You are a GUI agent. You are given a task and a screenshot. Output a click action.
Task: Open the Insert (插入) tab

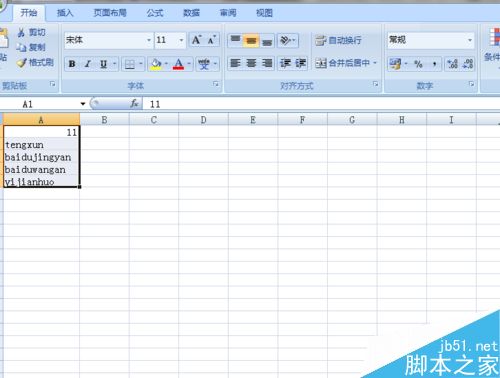pos(65,13)
